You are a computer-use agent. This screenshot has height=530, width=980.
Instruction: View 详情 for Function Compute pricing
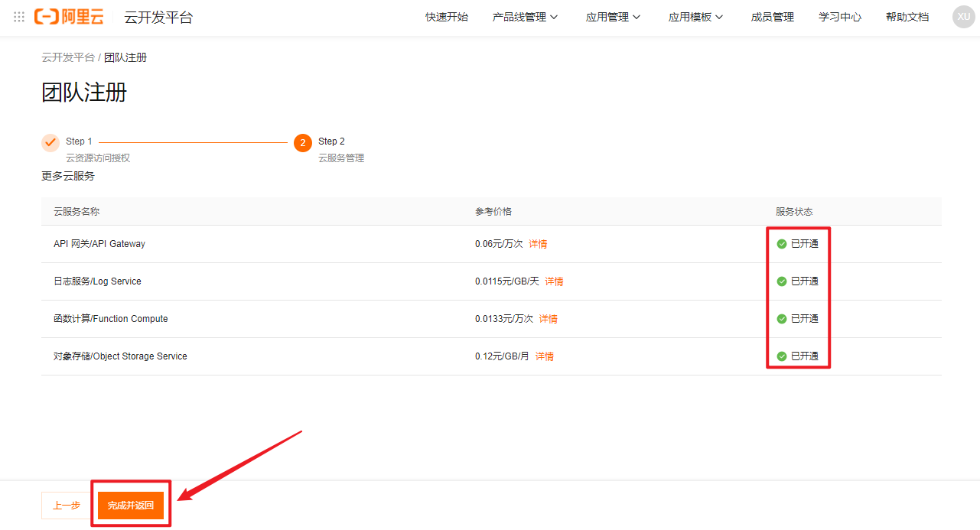coord(548,319)
